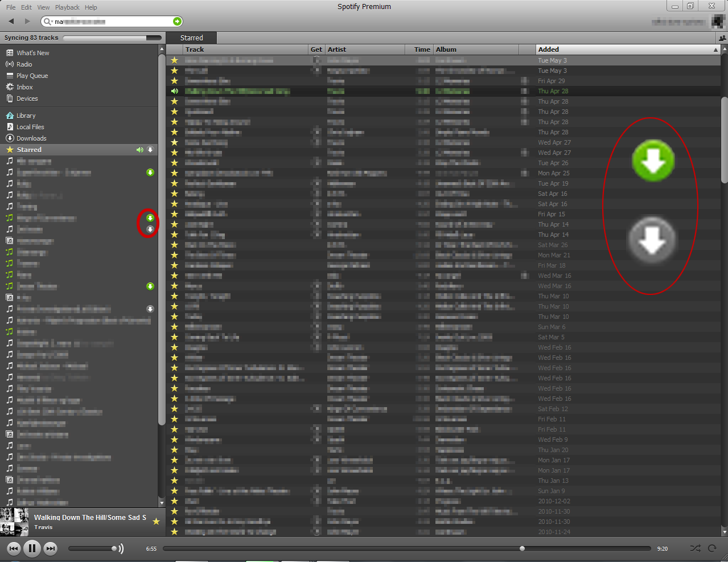This screenshot has height=562, width=728.
Task: Open What's New in the sidebar
Action: click(33, 53)
